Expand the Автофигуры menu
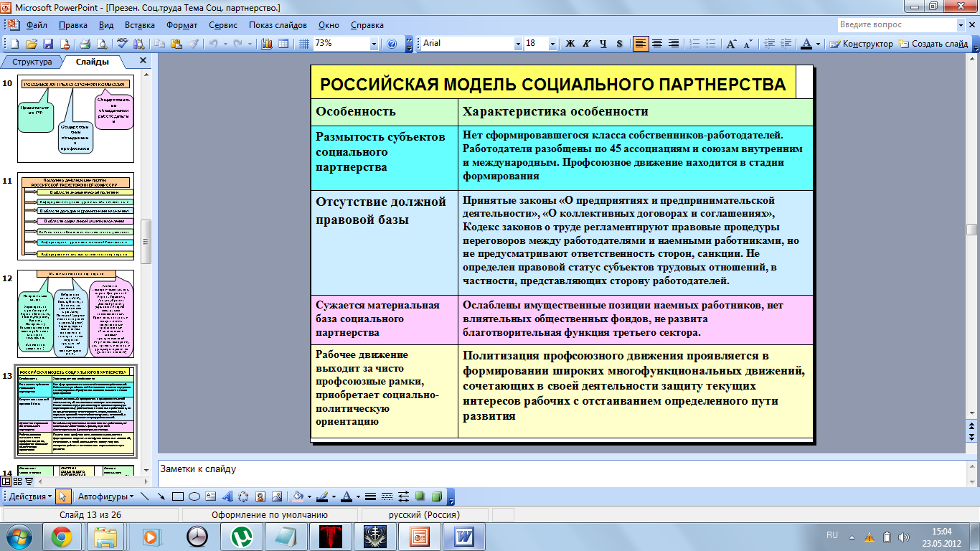980x551 pixels. coord(106,496)
